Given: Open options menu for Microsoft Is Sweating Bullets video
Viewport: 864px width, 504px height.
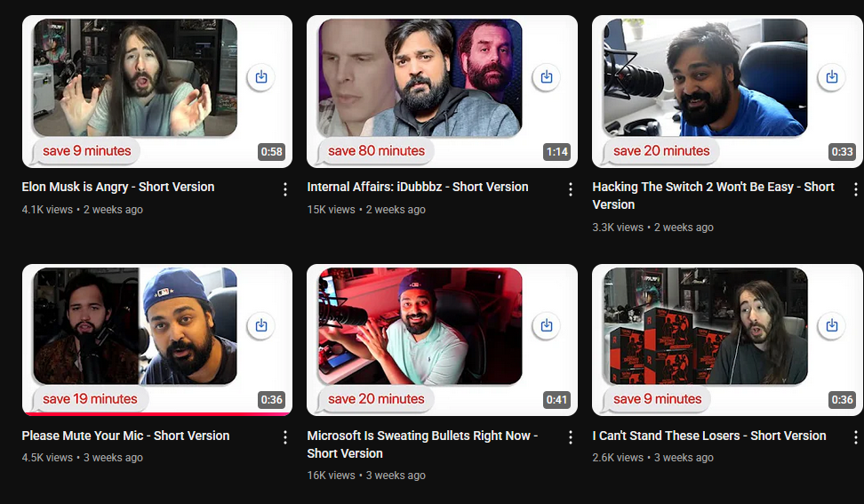Looking at the screenshot, I should [571, 438].
